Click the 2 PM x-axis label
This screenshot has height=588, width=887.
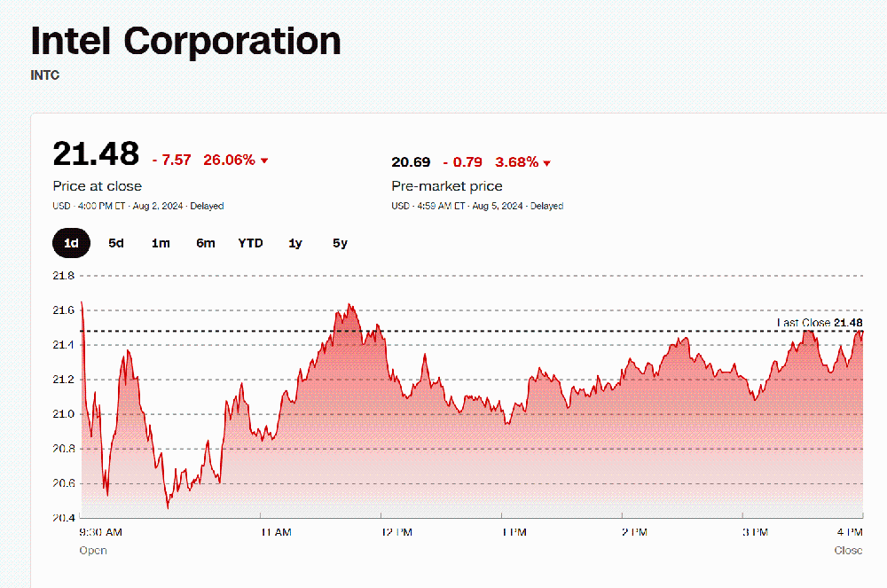(x=635, y=533)
